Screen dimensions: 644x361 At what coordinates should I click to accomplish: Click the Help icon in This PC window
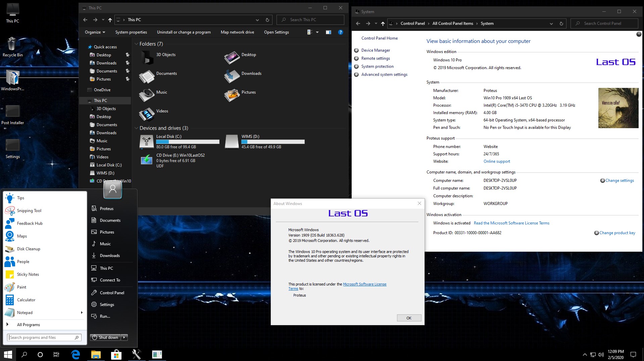click(340, 32)
